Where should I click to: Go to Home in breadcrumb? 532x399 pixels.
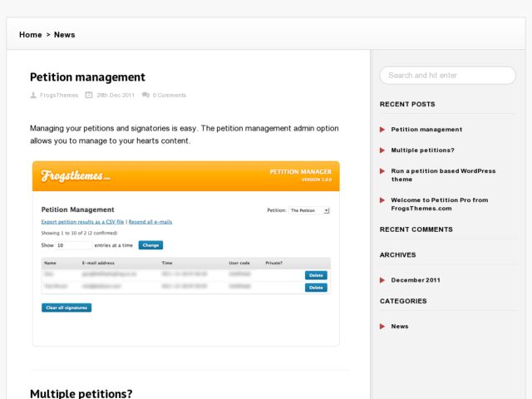click(31, 35)
